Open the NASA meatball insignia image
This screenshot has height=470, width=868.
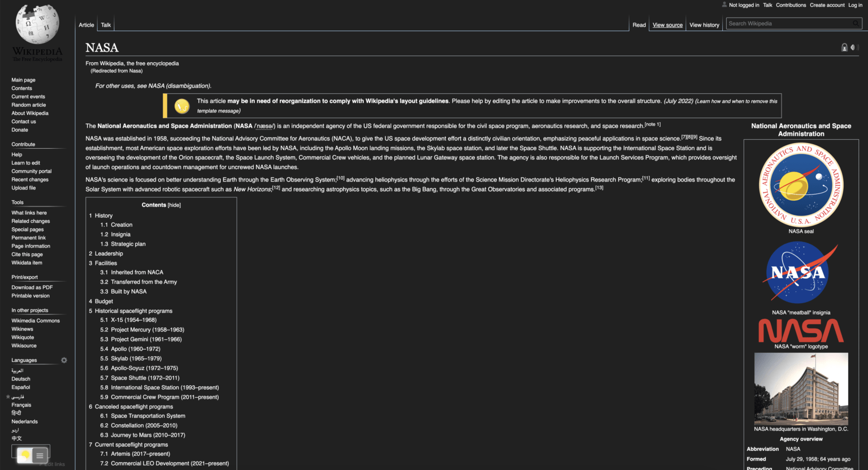point(801,273)
